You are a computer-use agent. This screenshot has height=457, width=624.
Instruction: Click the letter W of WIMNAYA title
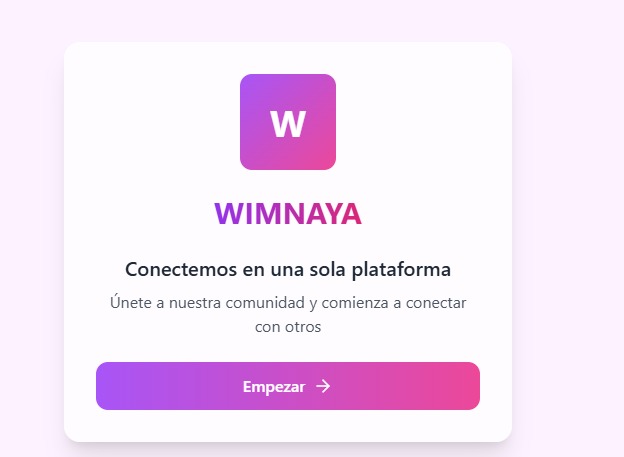[228, 214]
